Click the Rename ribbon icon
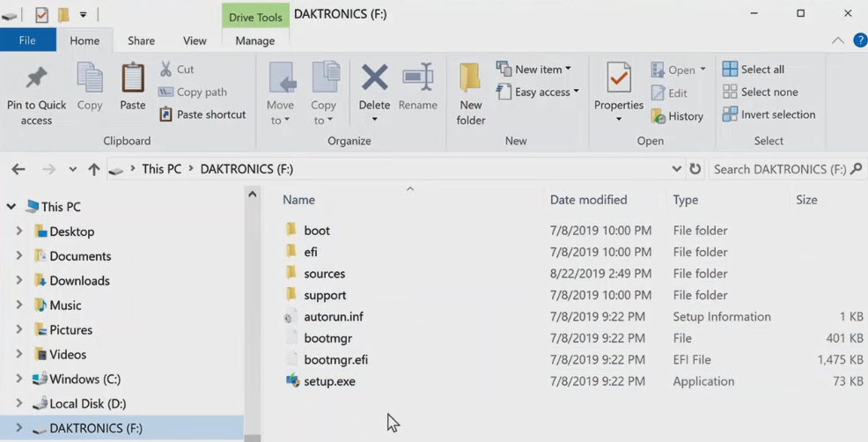This screenshot has width=868, height=442. 417,77
